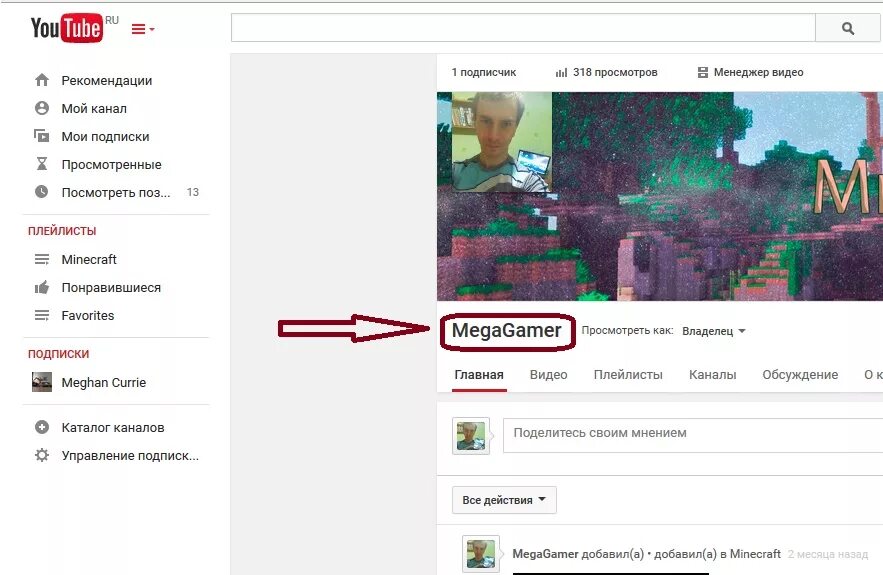Open Менеджер видео
Screen dimensions: 883x575
[x=759, y=73]
